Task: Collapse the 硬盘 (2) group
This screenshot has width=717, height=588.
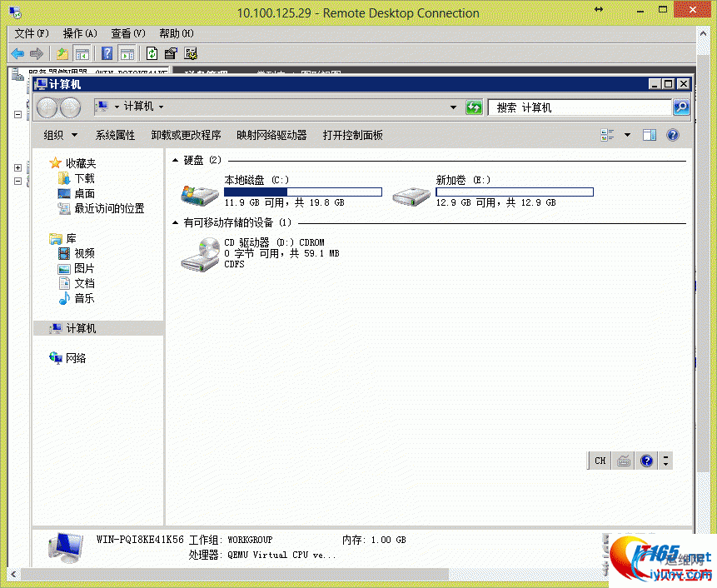Action: (175, 160)
